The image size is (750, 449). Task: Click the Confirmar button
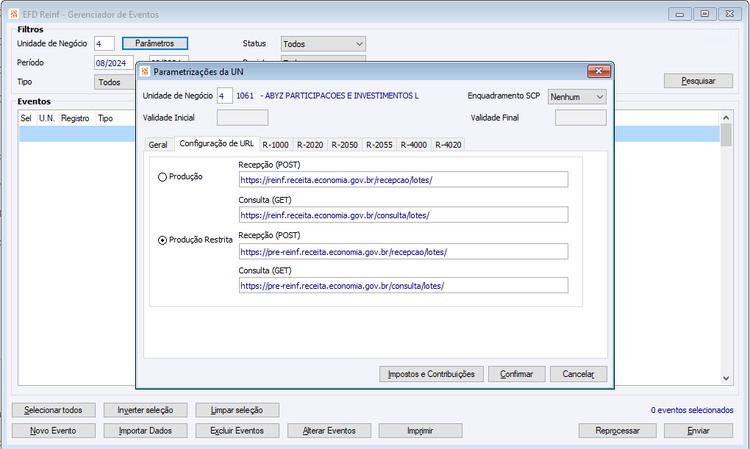click(517, 374)
